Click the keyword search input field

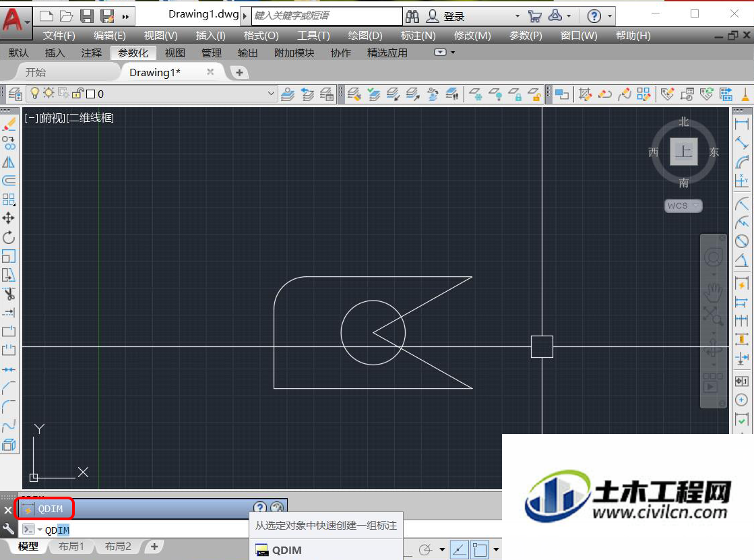coord(327,16)
